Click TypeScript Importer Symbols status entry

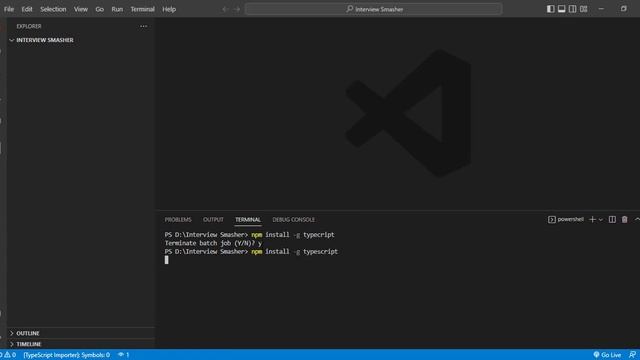click(67, 355)
